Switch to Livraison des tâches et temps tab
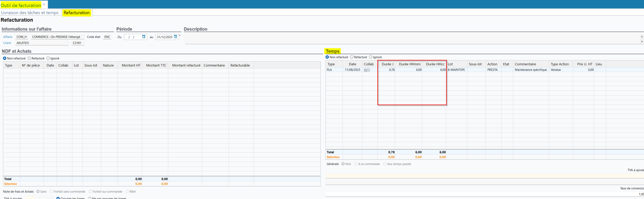The height and width of the screenshot is (199, 644). 30,13
